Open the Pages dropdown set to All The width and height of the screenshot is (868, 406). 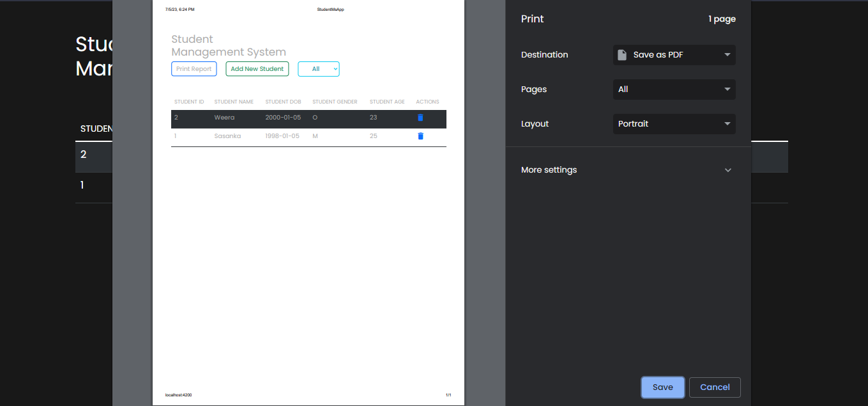click(674, 90)
